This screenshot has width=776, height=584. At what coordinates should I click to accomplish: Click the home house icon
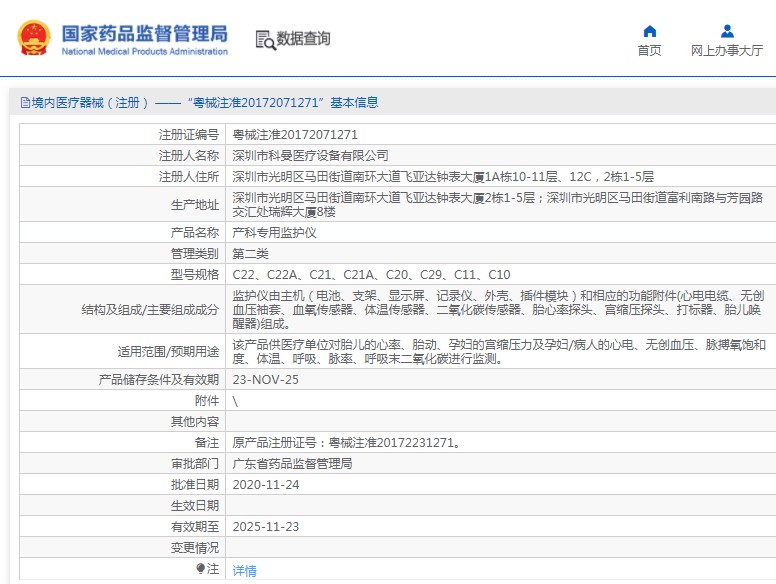649,31
